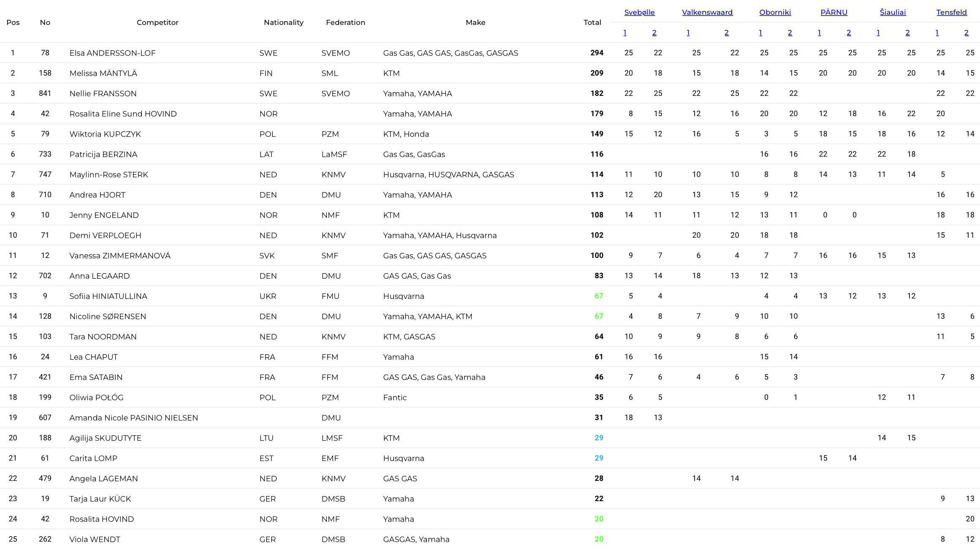Select competitor Wiktoria KUPCZYK
Image resolution: width=980 pixels, height=548 pixels.
105,134
